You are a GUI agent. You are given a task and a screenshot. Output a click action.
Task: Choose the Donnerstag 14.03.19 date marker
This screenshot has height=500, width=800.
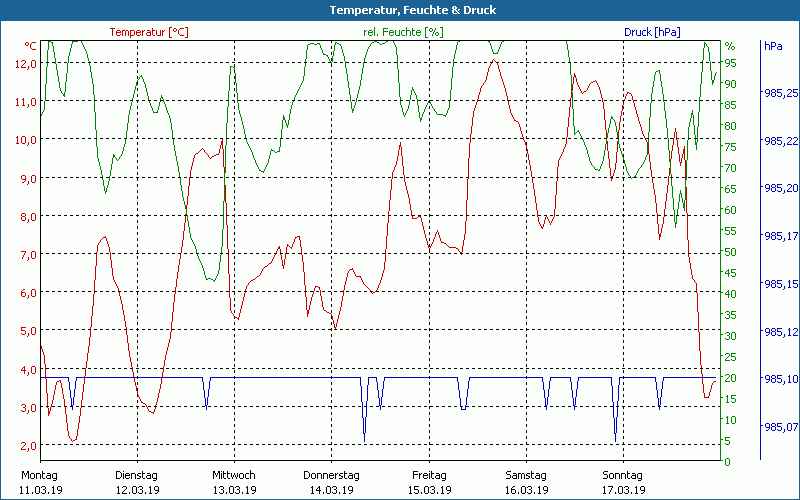331,482
